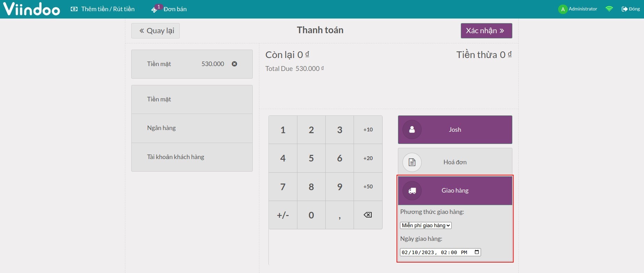This screenshot has height=273, width=644.
Task: Click the Xác nhận confirm button
Action: click(486, 31)
